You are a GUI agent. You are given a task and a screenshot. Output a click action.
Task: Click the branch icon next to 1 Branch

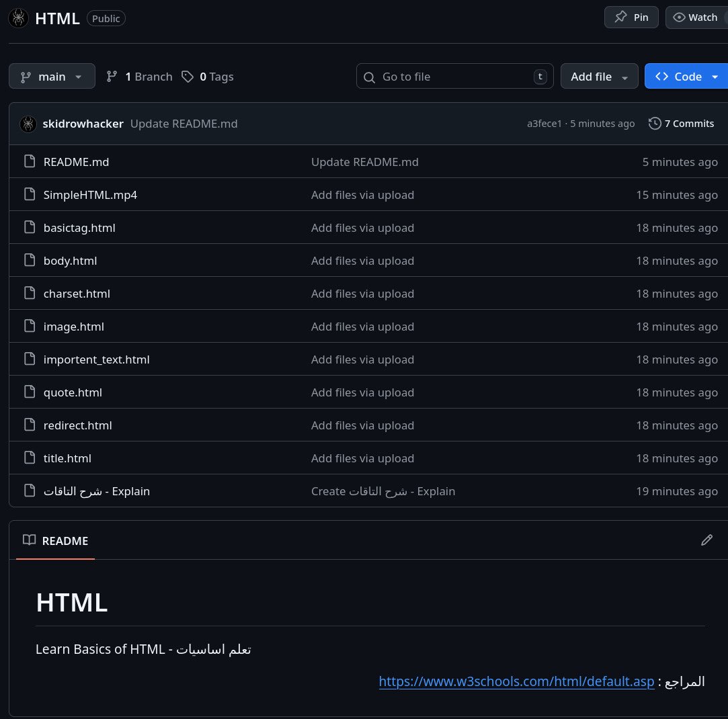coord(112,77)
